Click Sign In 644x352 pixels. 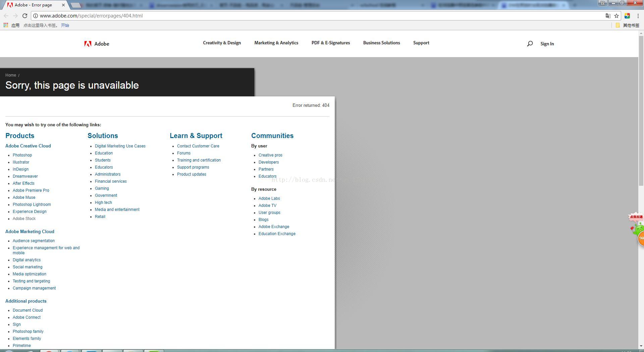point(547,44)
